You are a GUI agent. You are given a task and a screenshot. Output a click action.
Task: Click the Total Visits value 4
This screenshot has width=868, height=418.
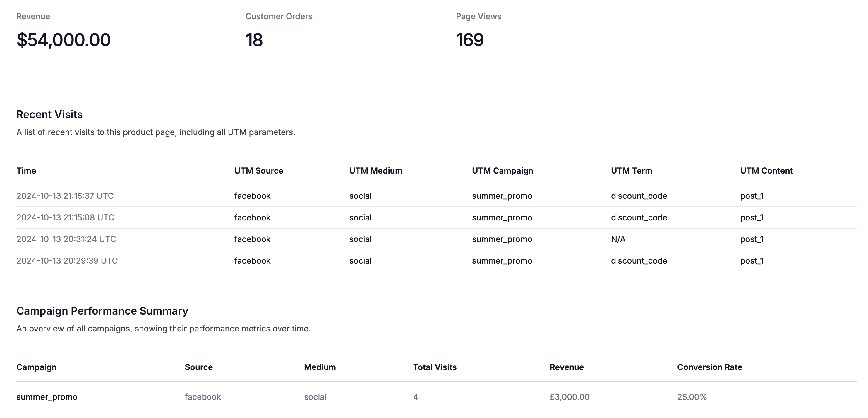(x=416, y=397)
